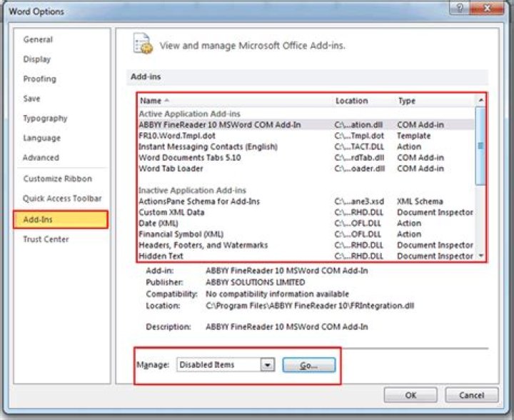514x420 pixels.
Task: Select the FR10.Word.Tmpl.dot add-in
Action: pyautogui.click(x=306, y=136)
